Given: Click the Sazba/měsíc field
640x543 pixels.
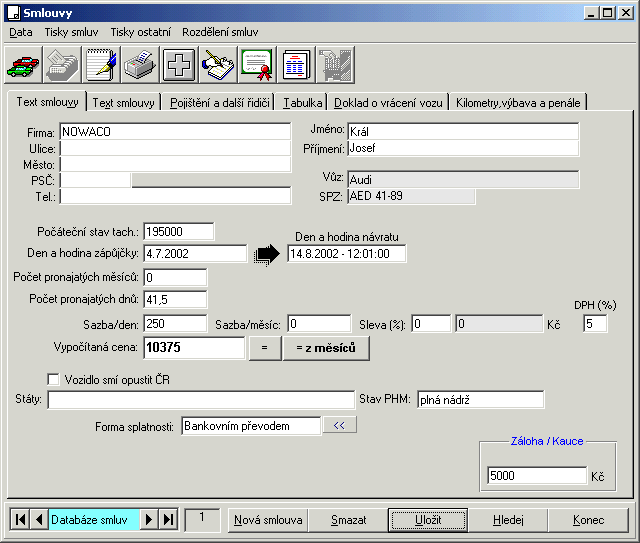Looking at the screenshot, I should [319, 324].
